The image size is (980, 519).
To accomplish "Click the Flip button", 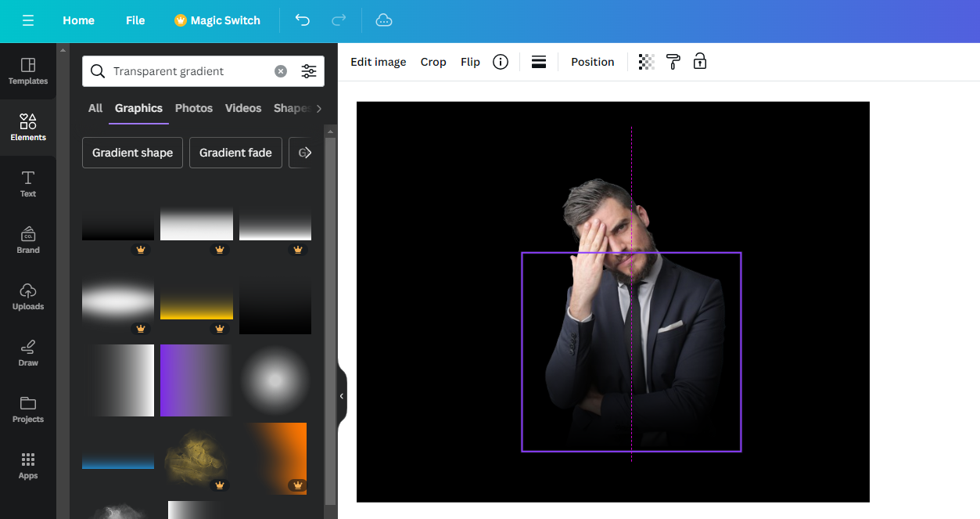I will (470, 62).
